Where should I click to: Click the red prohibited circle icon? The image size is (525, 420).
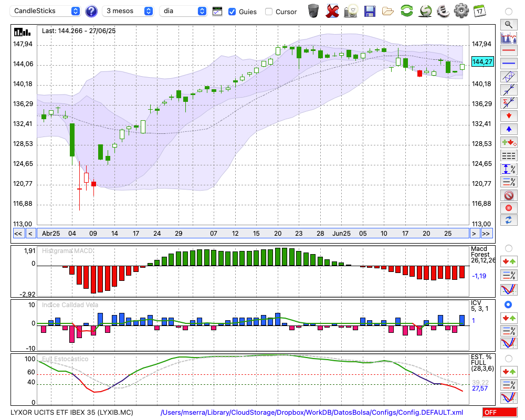pyautogui.click(x=509, y=195)
